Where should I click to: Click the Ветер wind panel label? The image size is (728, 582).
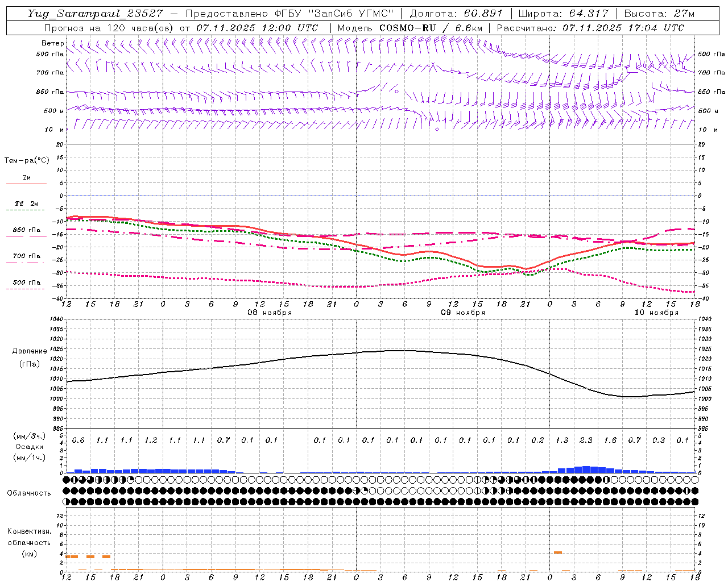pos(52,43)
